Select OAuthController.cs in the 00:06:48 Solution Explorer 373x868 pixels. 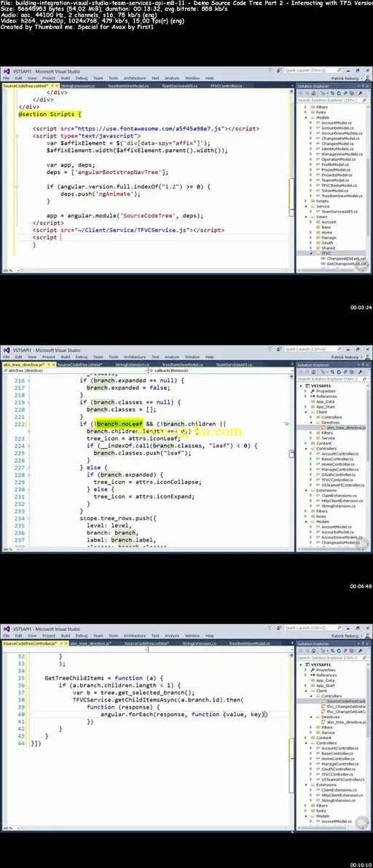[339, 474]
